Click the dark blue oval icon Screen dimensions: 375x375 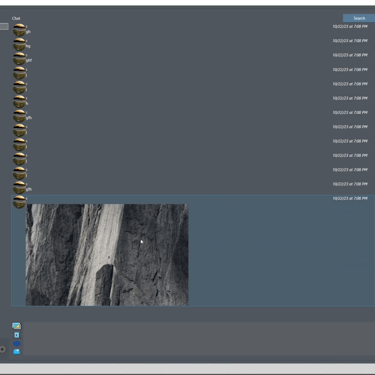[x=17, y=343]
